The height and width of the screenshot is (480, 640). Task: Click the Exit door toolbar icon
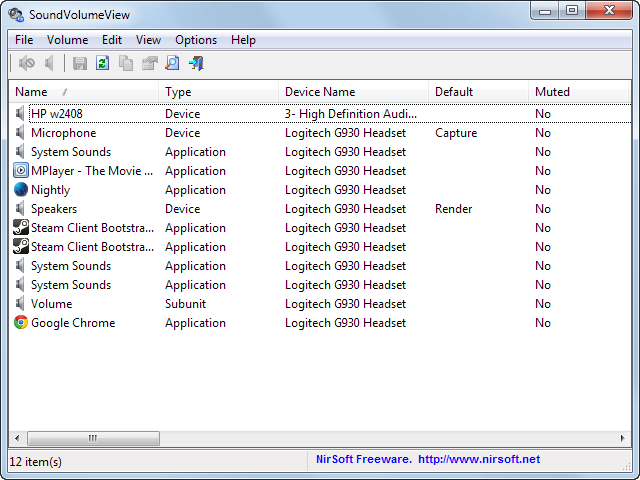(196, 63)
